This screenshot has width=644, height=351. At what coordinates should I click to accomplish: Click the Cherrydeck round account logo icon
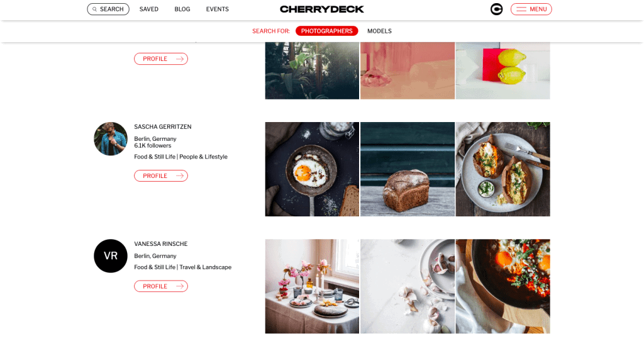click(496, 9)
